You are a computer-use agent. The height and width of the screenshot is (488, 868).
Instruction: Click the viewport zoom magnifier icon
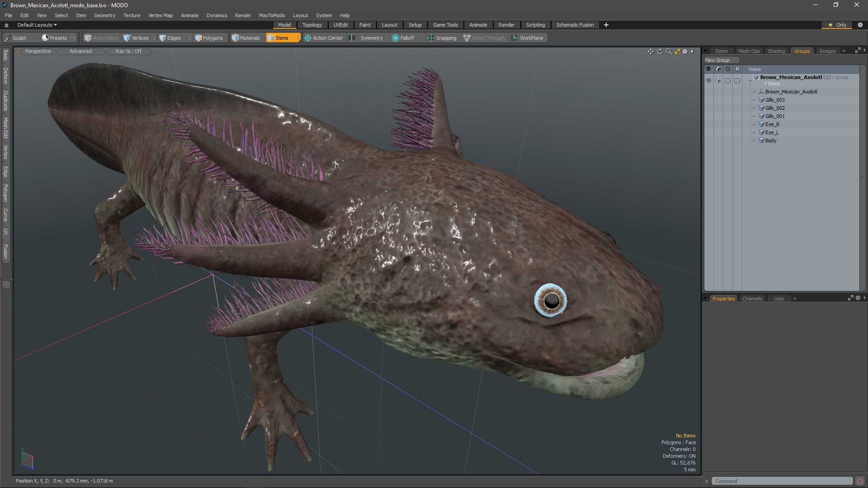(x=669, y=52)
